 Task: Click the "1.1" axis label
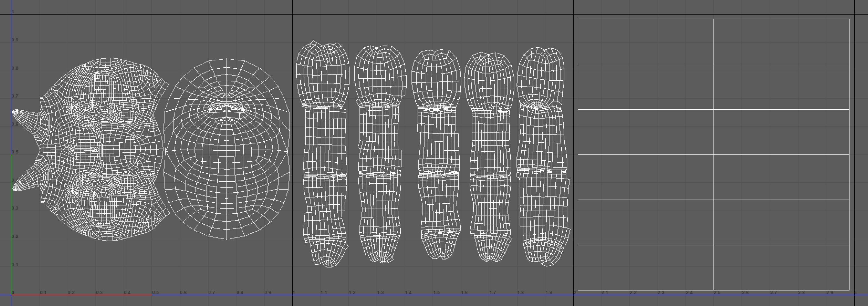[324, 293]
